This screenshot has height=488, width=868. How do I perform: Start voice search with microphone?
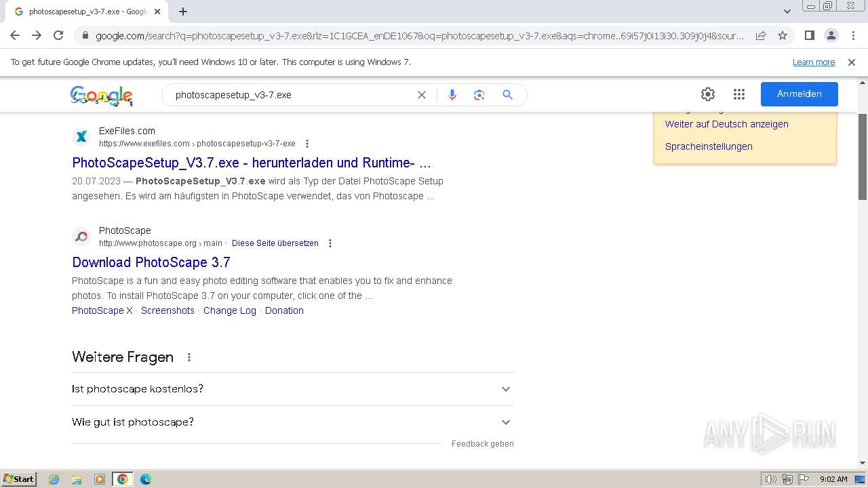tap(452, 95)
